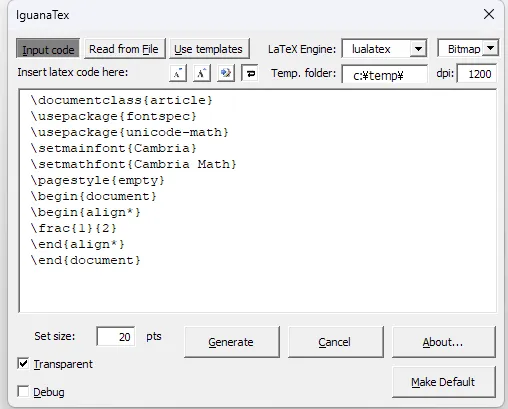This screenshot has height=409, width=508.
Task: Decrease the editor font size icon
Action: tap(178, 73)
